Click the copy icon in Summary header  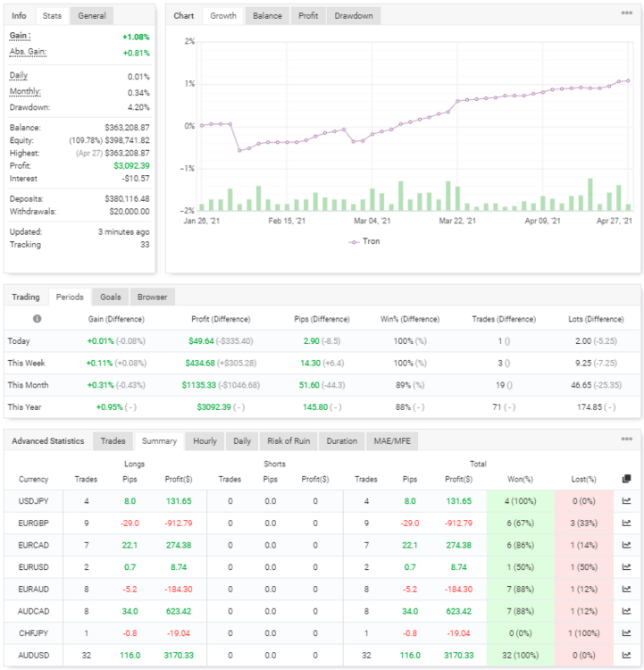(x=626, y=479)
